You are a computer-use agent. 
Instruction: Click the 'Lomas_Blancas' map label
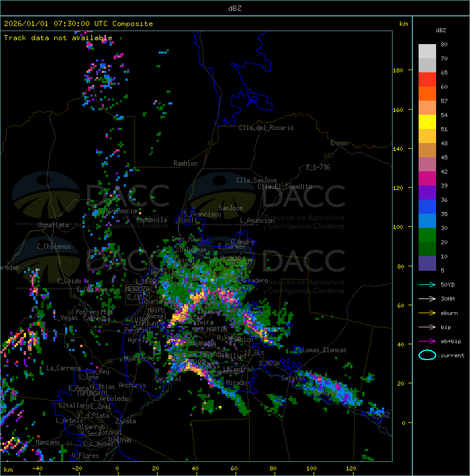324,350
